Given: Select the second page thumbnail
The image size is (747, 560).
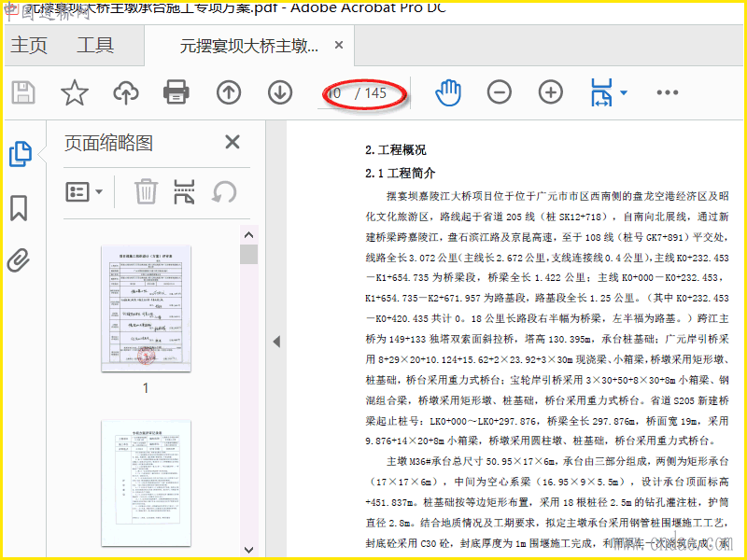Looking at the screenshot, I should coord(147,483).
